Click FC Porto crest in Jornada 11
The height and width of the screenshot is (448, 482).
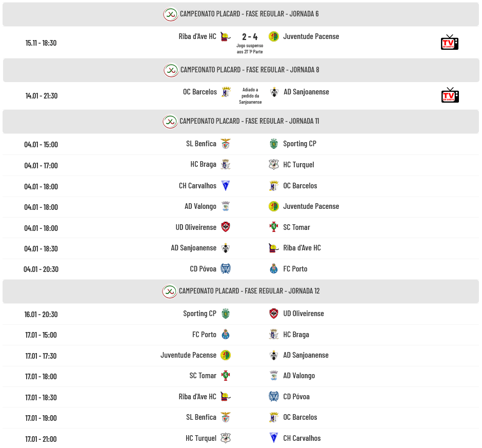point(274,269)
